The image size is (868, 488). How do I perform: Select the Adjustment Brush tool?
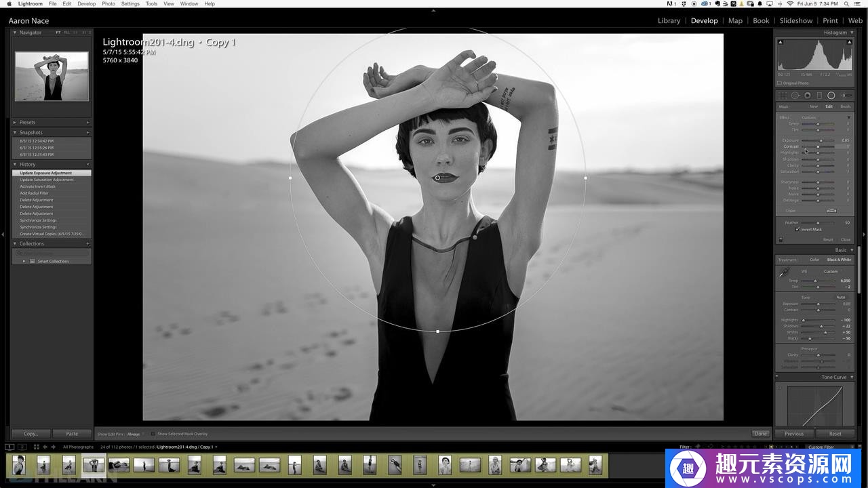tap(846, 96)
